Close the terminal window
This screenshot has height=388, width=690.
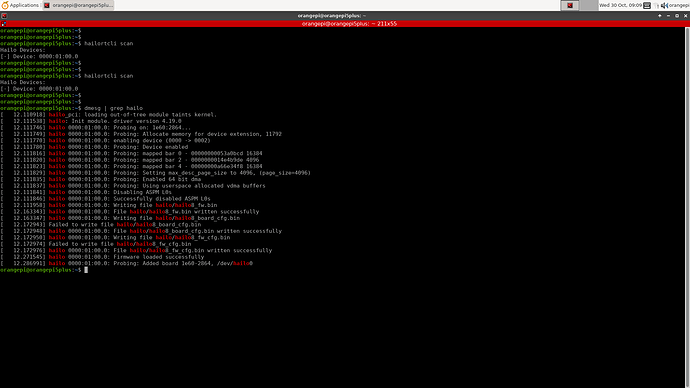[x=685, y=16]
